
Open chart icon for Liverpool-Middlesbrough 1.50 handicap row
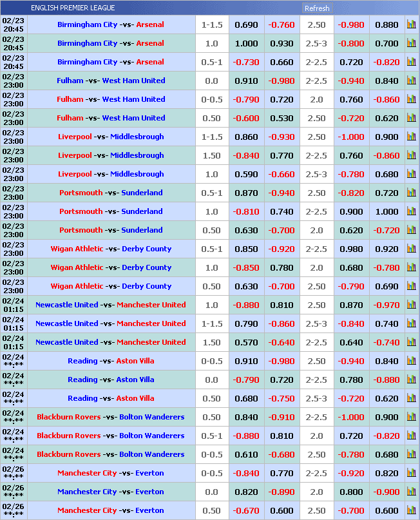(411, 155)
